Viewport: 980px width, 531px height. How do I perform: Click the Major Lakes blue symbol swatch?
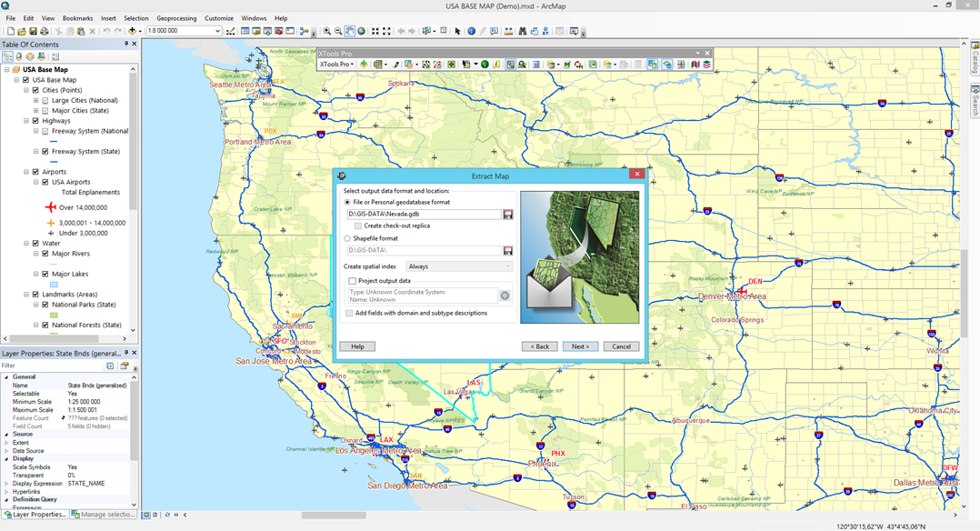coord(54,285)
